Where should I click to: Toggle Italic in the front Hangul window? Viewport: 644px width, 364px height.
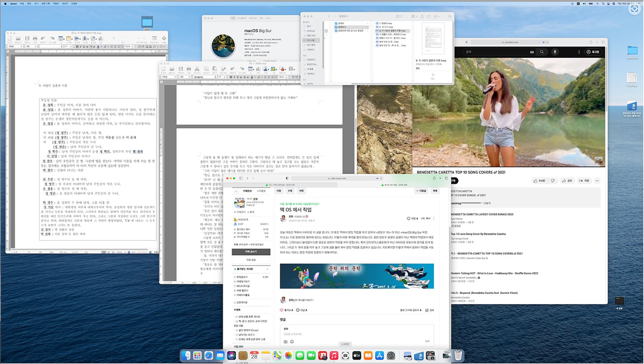[x=234, y=77]
